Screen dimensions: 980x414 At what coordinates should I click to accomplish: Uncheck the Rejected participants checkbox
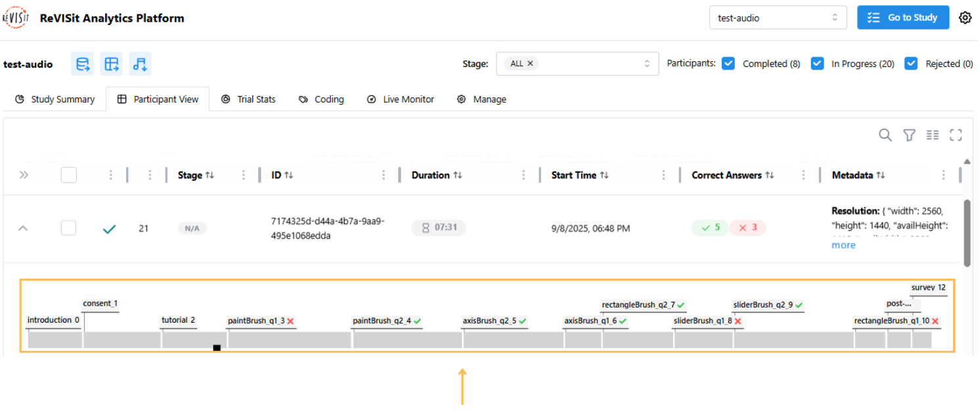pyautogui.click(x=911, y=63)
